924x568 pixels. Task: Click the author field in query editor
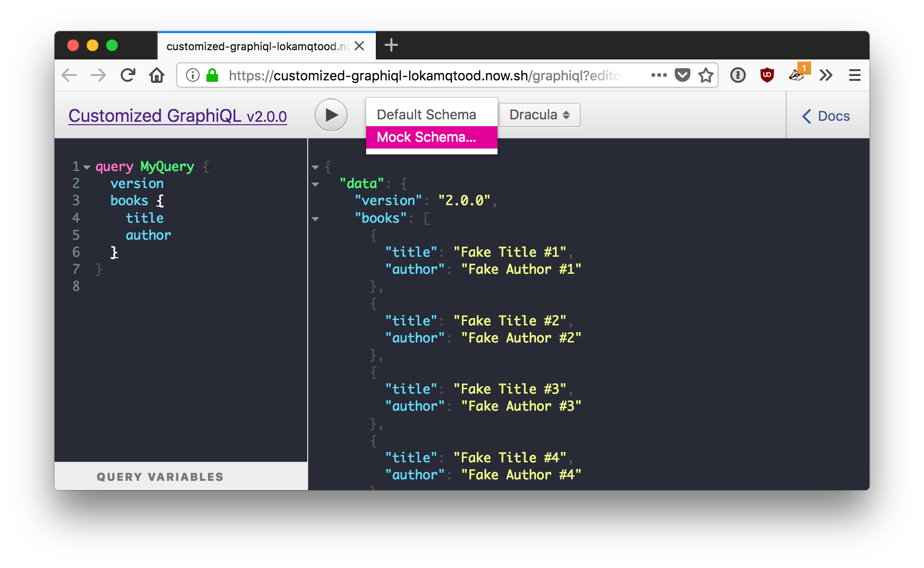(148, 235)
